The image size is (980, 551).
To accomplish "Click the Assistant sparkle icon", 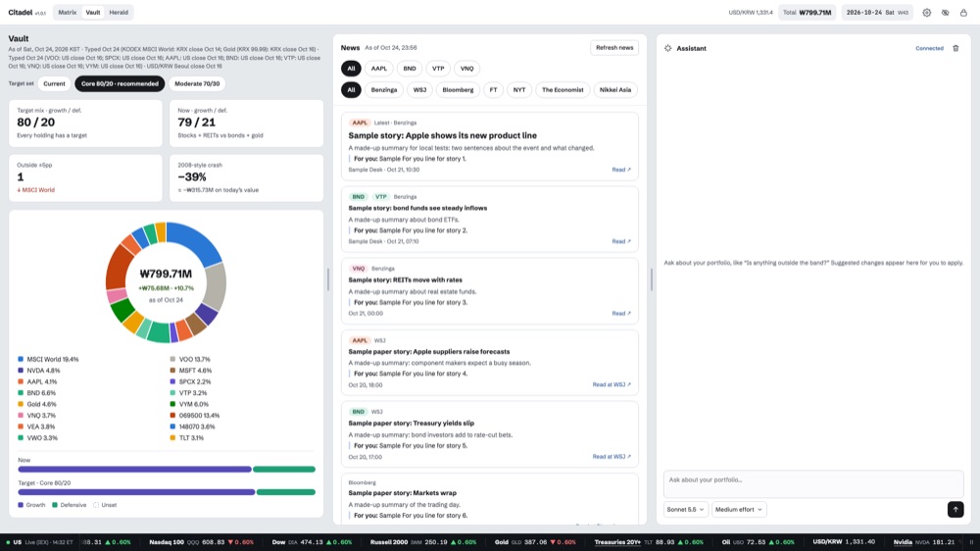I will pyautogui.click(x=668, y=48).
